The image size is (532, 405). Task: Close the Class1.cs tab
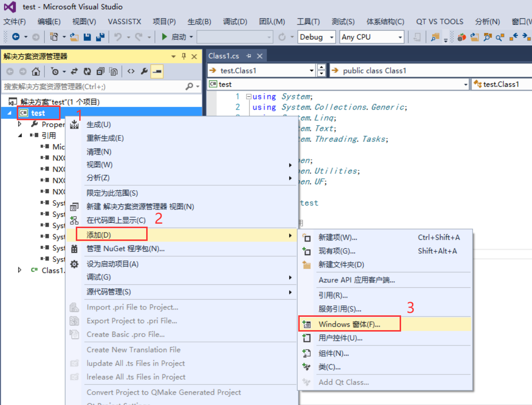coord(259,56)
